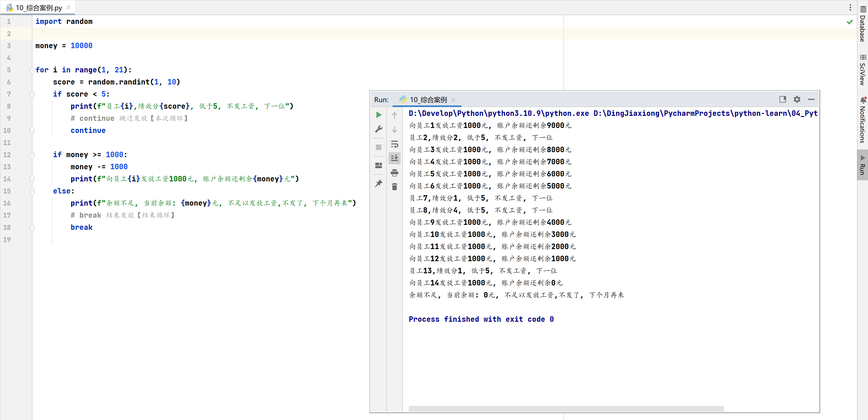Viewport: 868px width, 420px height.
Task: Open Run panel settings gear
Action: [x=797, y=100]
